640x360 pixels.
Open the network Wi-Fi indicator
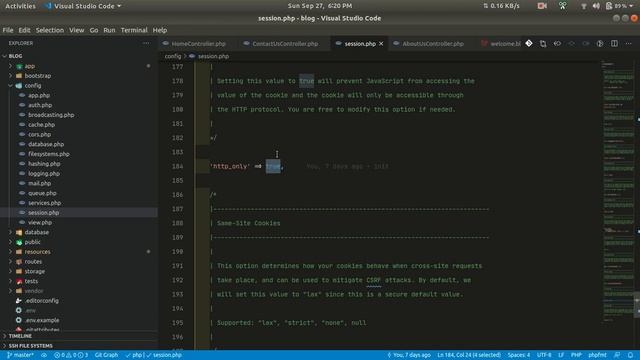584,6
